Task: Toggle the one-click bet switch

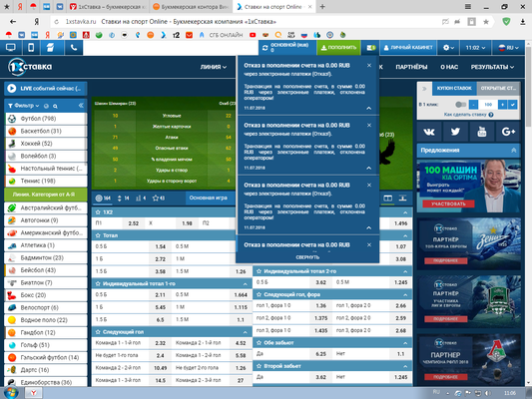Action: pyautogui.click(x=460, y=105)
